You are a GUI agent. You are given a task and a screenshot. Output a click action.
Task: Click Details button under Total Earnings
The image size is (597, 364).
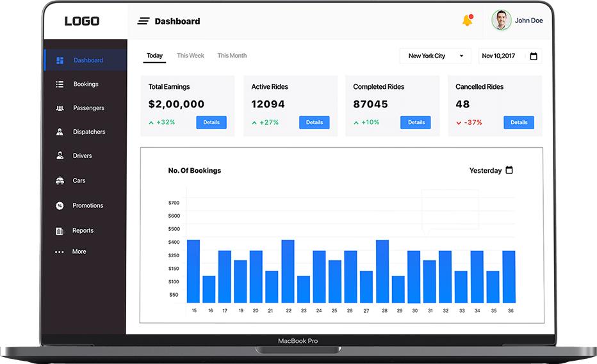[x=211, y=122]
